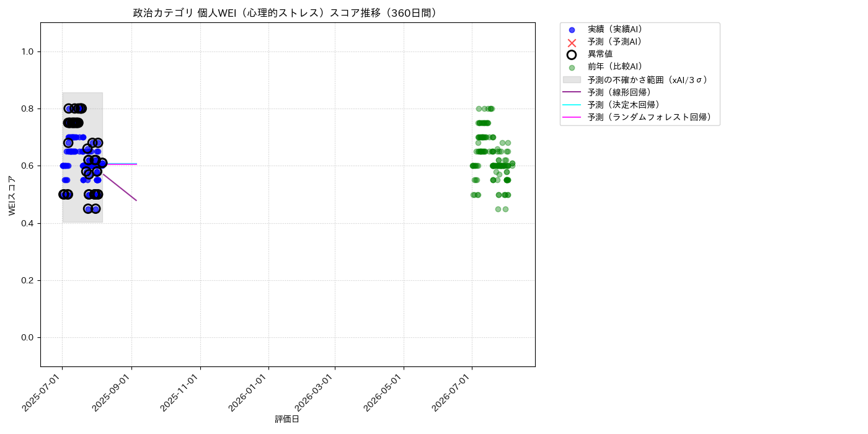Click the black circle 異常値 legend marker
Screen dimensions: 868x434
572,55
